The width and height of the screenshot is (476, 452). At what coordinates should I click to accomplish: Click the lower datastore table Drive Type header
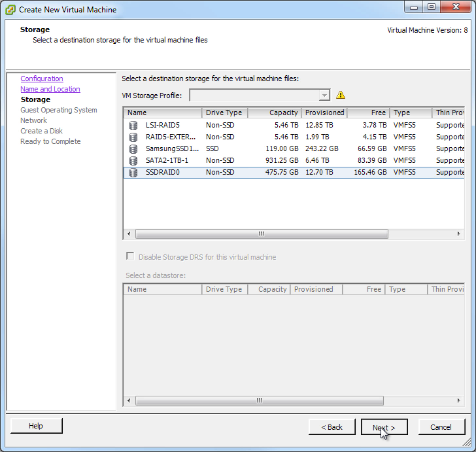pyautogui.click(x=225, y=290)
